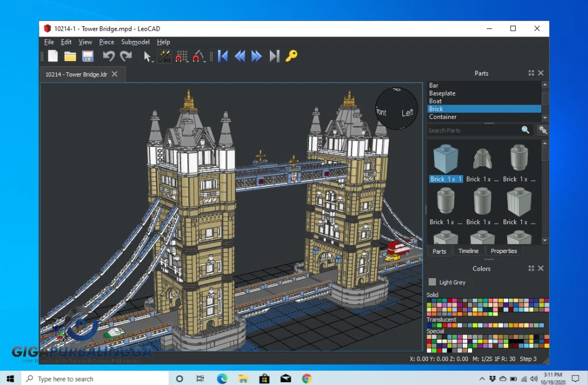
Task: Open Task View on taskbar
Action: tap(200, 379)
